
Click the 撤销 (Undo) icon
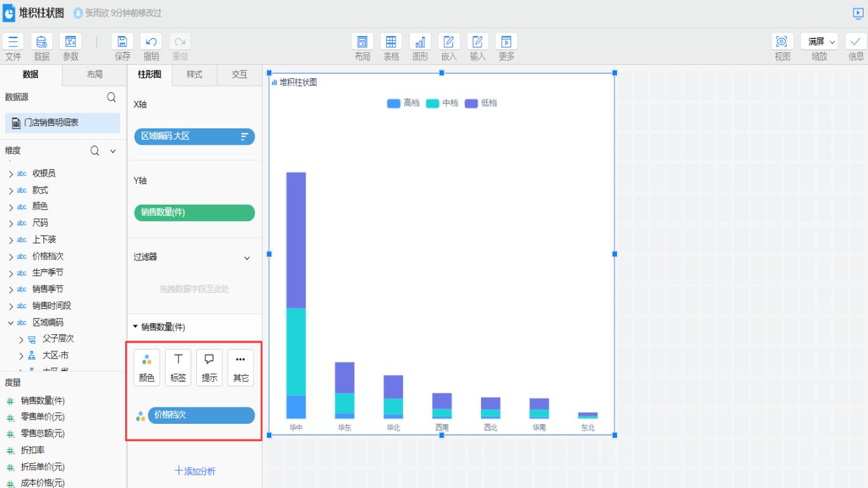tap(151, 42)
